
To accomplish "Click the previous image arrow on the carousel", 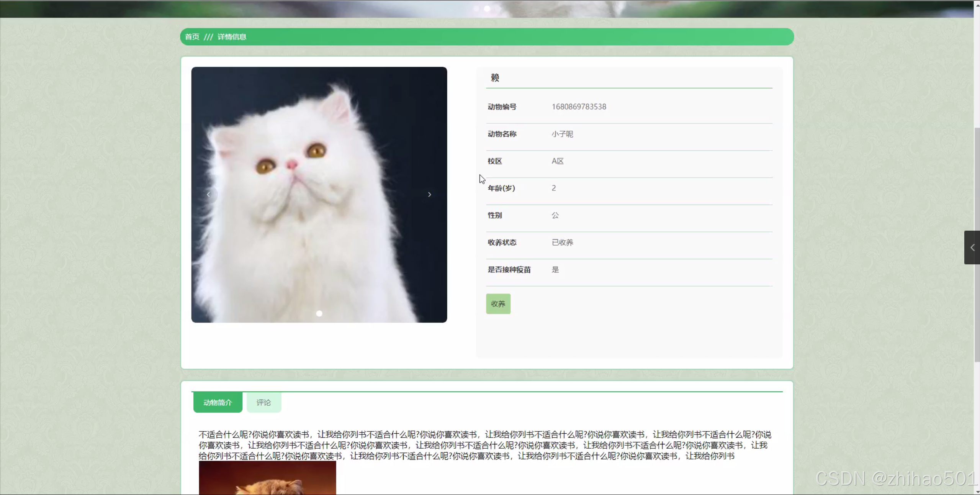I will (x=209, y=194).
